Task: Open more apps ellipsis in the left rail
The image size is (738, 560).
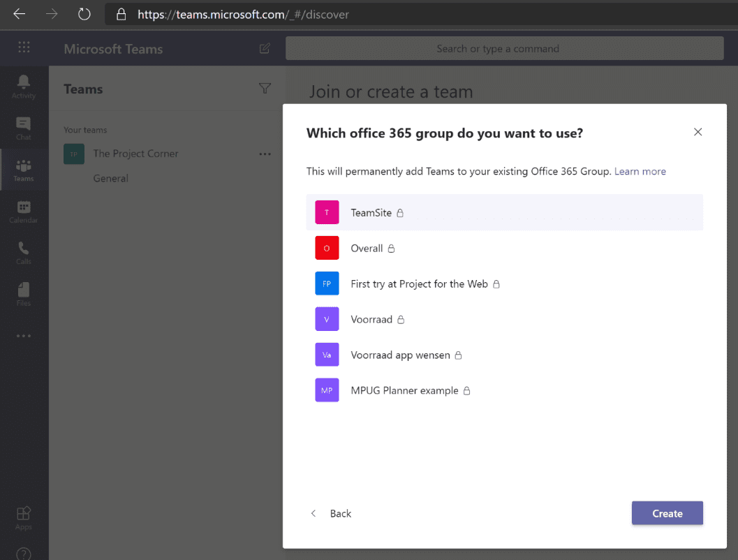Action: (x=24, y=336)
